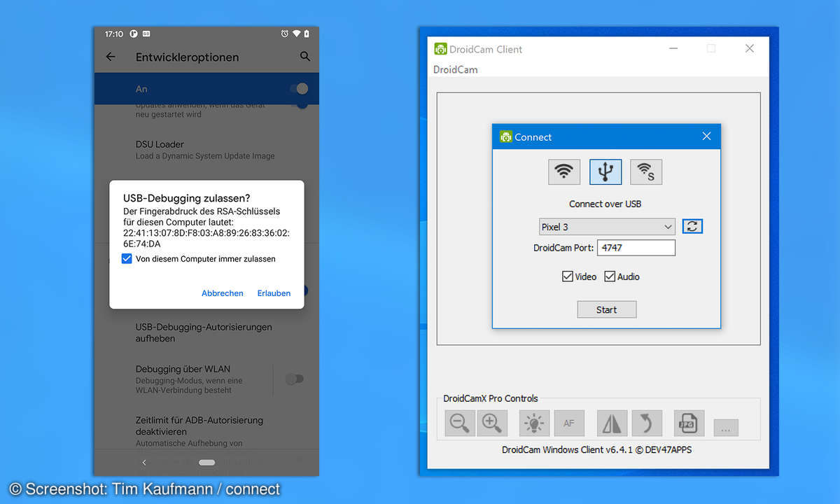Image resolution: width=840 pixels, height=504 pixels.
Task: Select the WiFi connection mode icon
Action: pos(564,171)
